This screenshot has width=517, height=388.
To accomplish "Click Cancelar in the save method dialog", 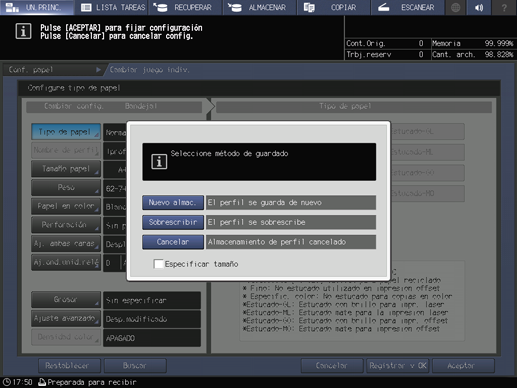I will click(173, 242).
